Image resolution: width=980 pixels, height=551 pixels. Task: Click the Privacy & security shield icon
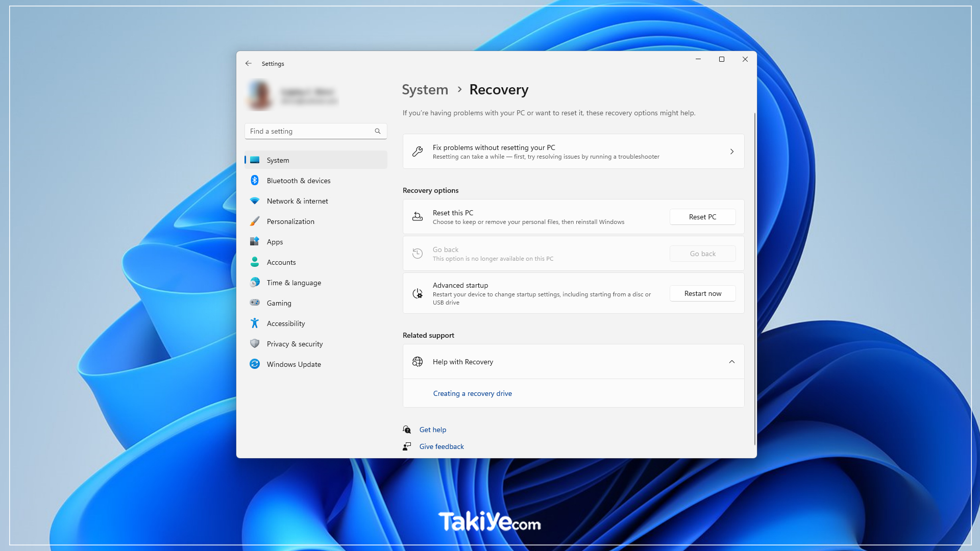coord(255,343)
